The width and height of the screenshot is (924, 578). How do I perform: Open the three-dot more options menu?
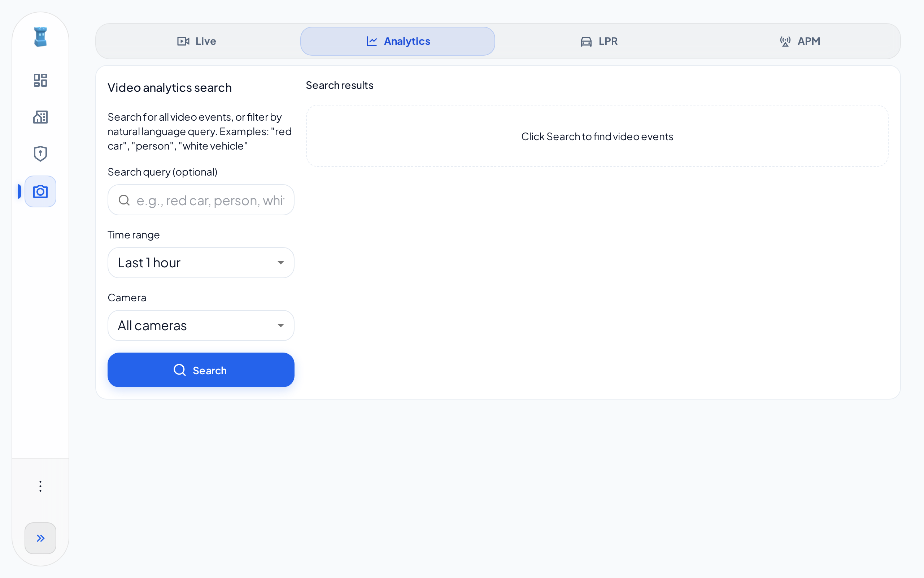40,486
